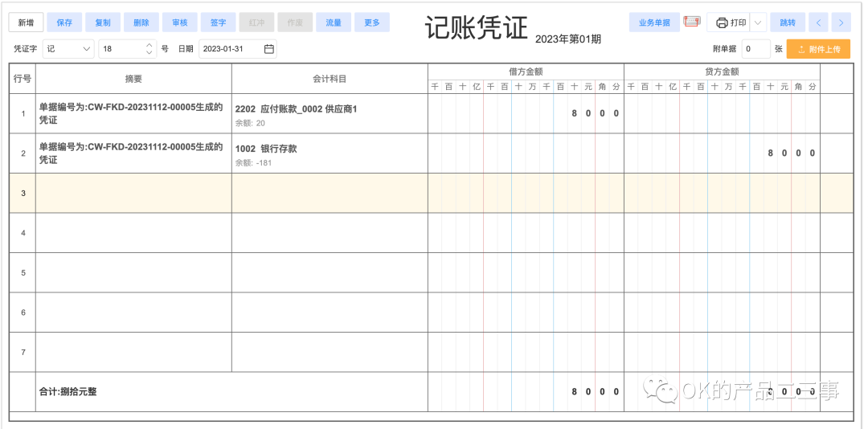868x429 pixels.
Task: Click the 会计科目 column header
Action: pos(330,79)
